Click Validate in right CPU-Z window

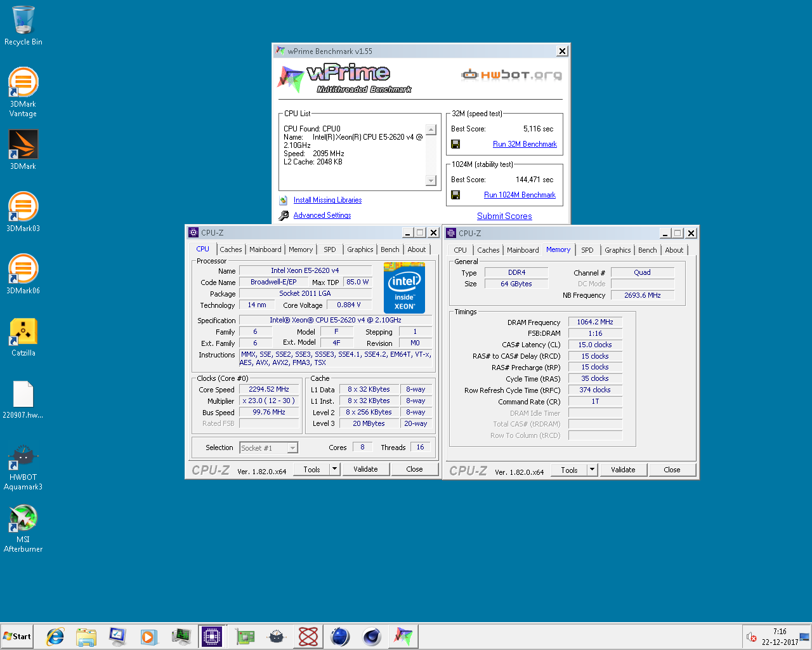pos(623,470)
